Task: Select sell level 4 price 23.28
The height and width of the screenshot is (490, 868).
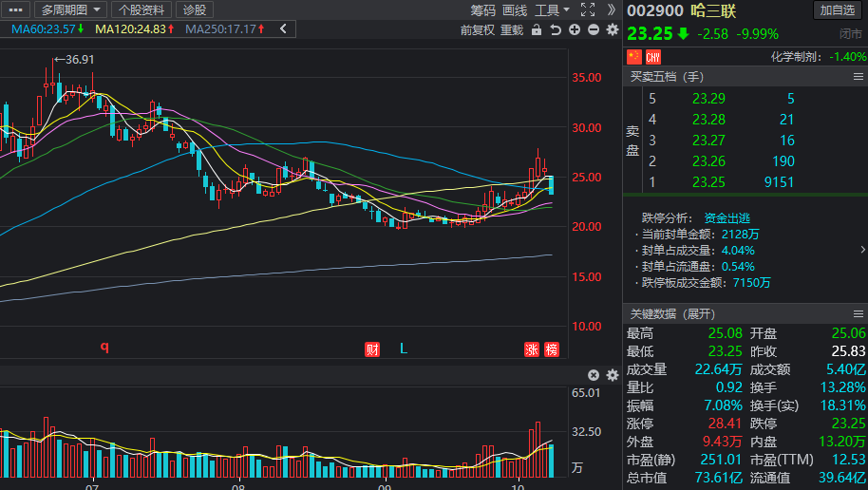Action: [x=708, y=119]
